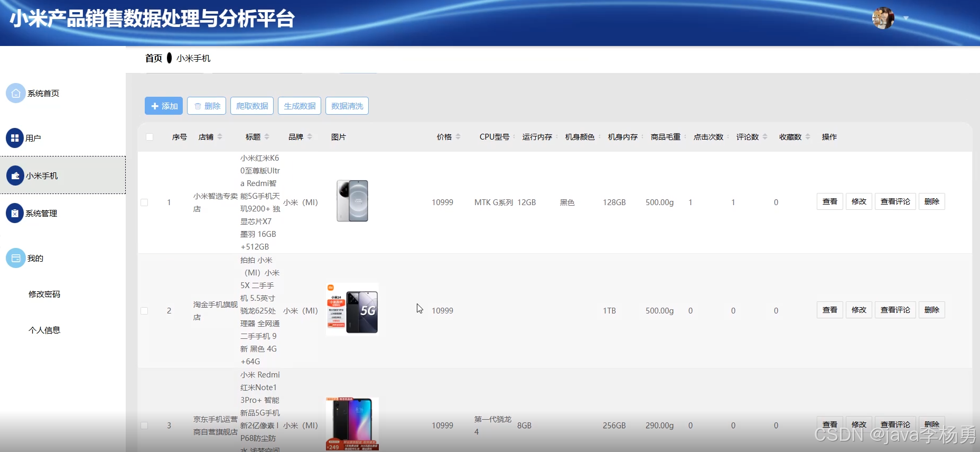The height and width of the screenshot is (452, 980).
Task: Click 首页 breadcrumb link
Action: (x=154, y=58)
